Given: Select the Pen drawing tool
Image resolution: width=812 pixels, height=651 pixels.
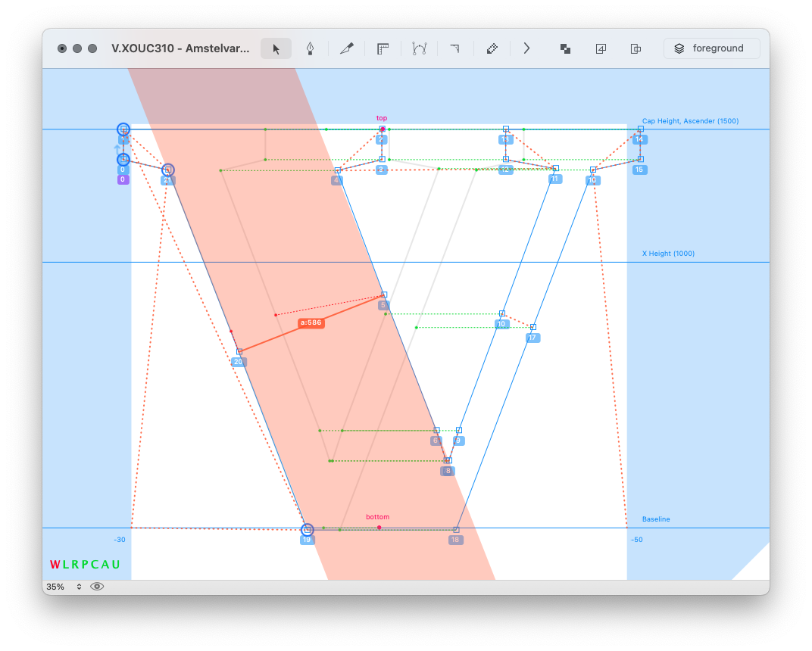Looking at the screenshot, I should click(311, 48).
